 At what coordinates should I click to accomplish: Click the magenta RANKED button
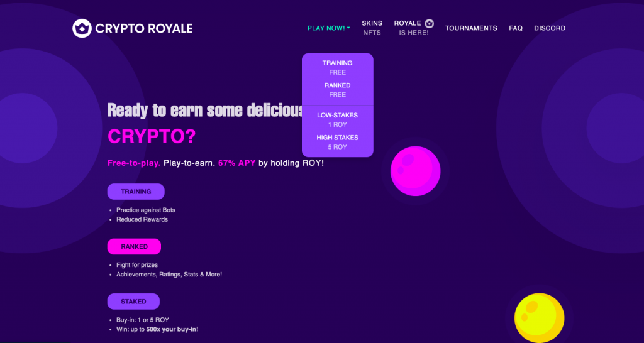click(x=135, y=247)
